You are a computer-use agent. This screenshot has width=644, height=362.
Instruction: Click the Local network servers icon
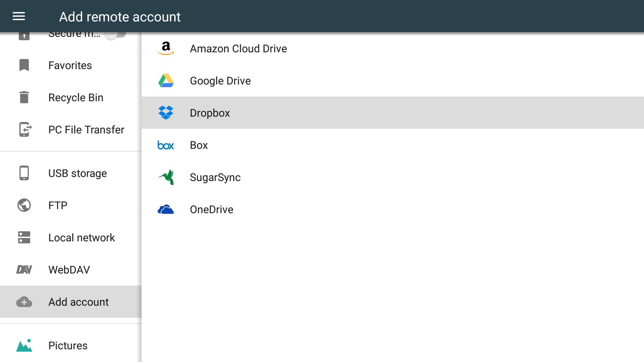(x=24, y=237)
